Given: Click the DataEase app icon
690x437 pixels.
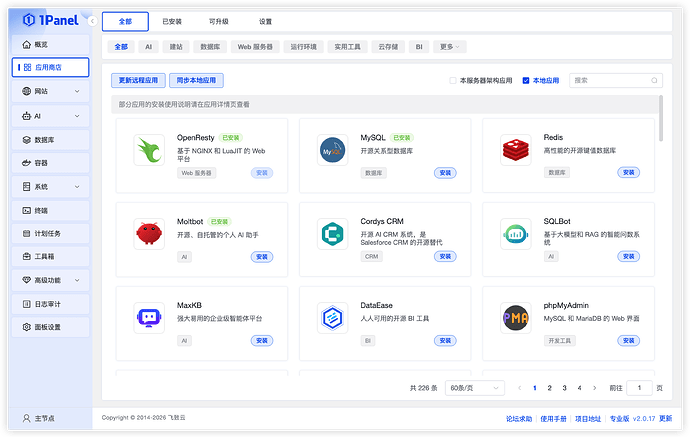Looking at the screenshot, I should (332, 318).
